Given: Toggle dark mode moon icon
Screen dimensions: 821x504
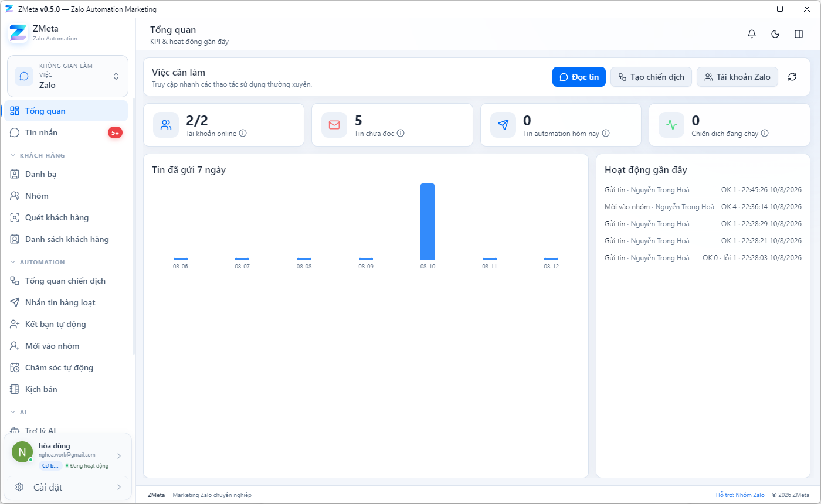Looking at the screenshot, I should (x=775, y=34).
